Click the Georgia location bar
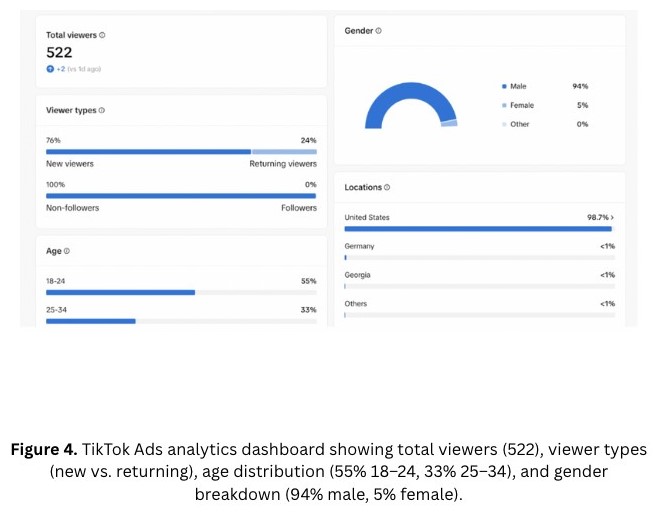This screenshot has width=653, height=512. (x=479, y=286)
